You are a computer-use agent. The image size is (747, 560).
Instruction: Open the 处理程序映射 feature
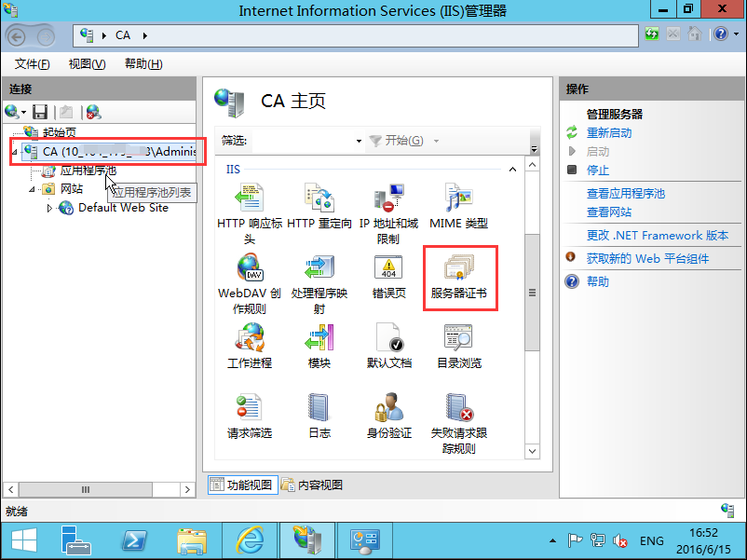coord(319,275)
